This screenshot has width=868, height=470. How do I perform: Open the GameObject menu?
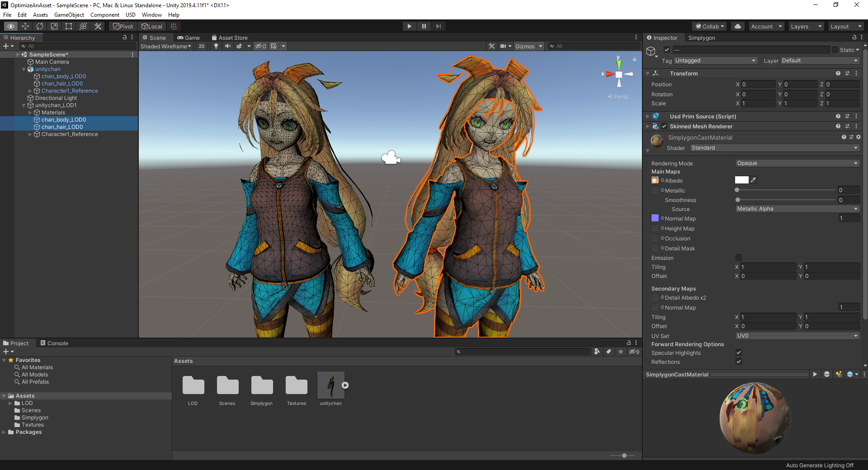(69, 14)
